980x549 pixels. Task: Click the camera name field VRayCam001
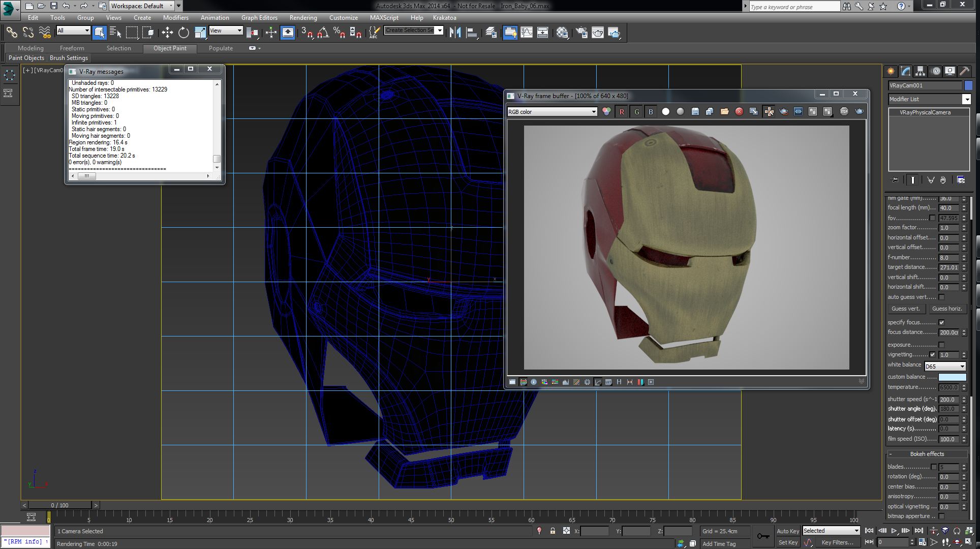925,86
